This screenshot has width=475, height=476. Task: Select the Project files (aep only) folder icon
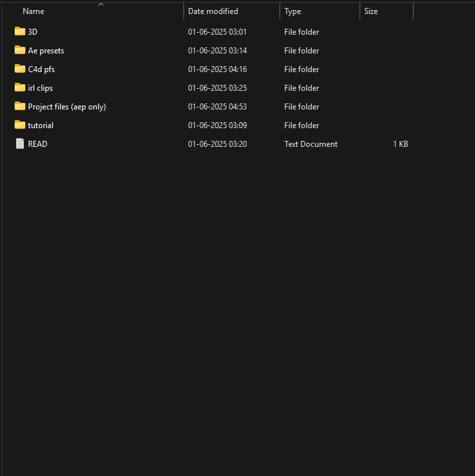click(x=20, y=106)
